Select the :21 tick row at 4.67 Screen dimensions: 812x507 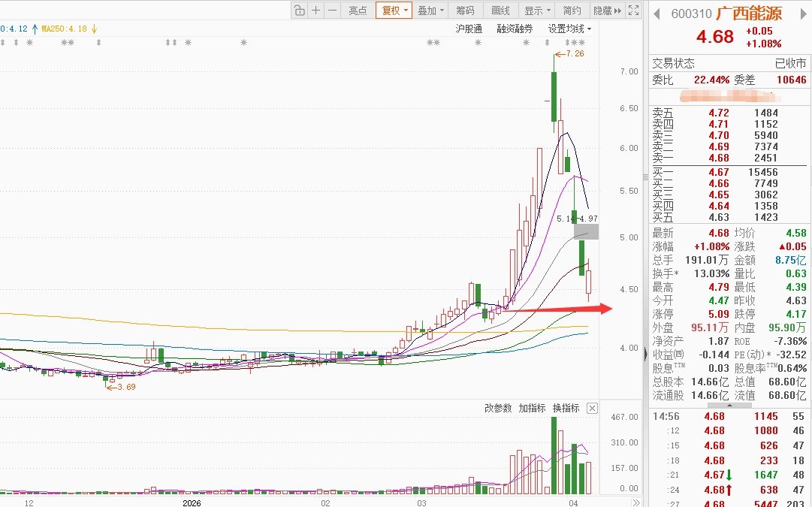[729, 475]
